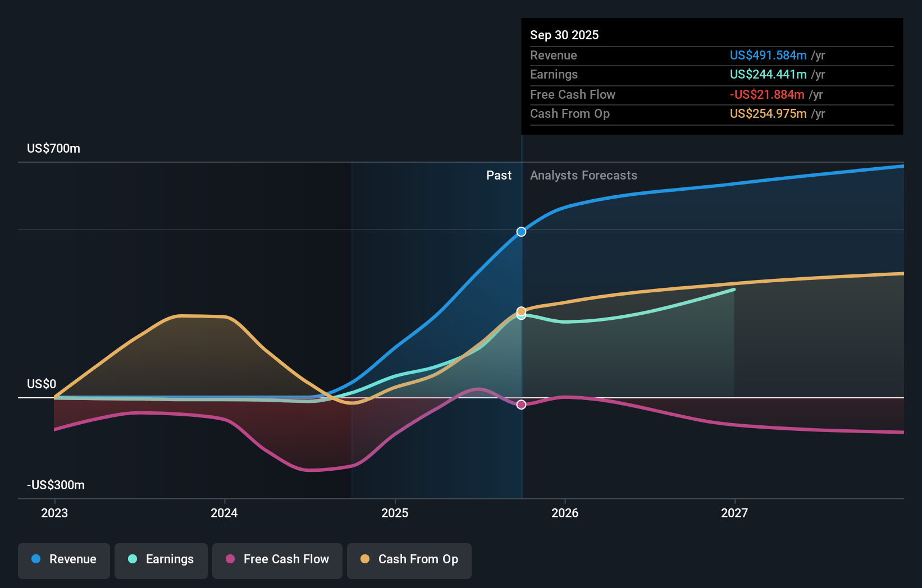The width and height of the screenshot is (922, 588).
Task: Click the pink Free Cash Flow legend dot
Action: pyautogui.click(x=230, y=559)
